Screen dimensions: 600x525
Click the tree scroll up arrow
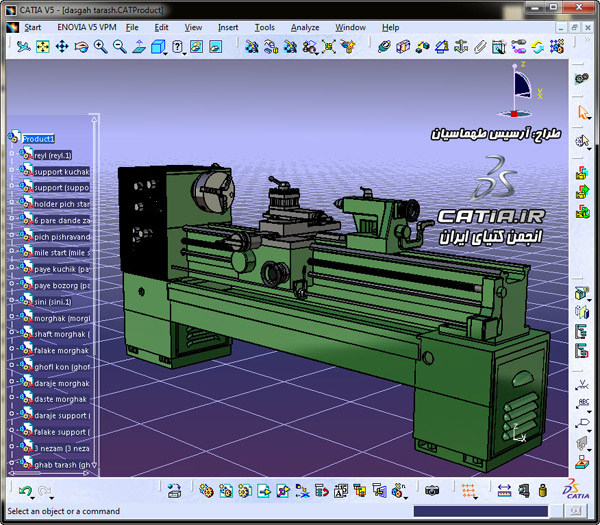(94, 120)
